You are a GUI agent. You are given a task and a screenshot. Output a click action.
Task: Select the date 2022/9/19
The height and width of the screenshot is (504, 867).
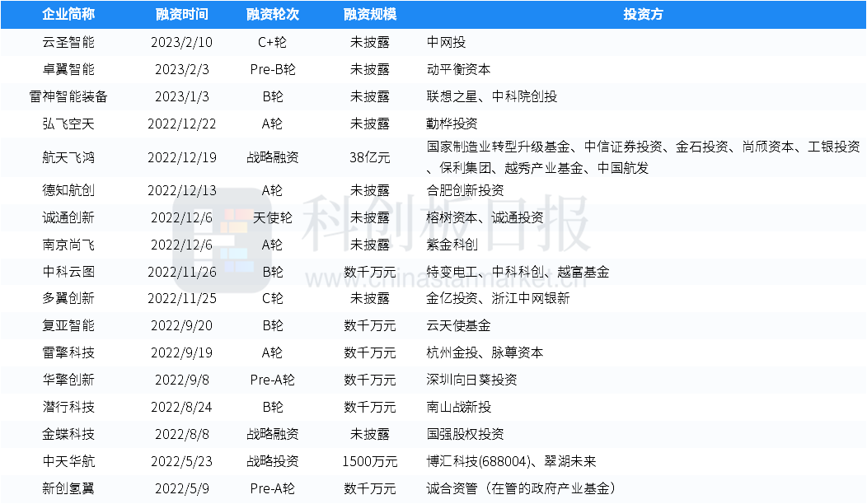(x=182, y=352)
